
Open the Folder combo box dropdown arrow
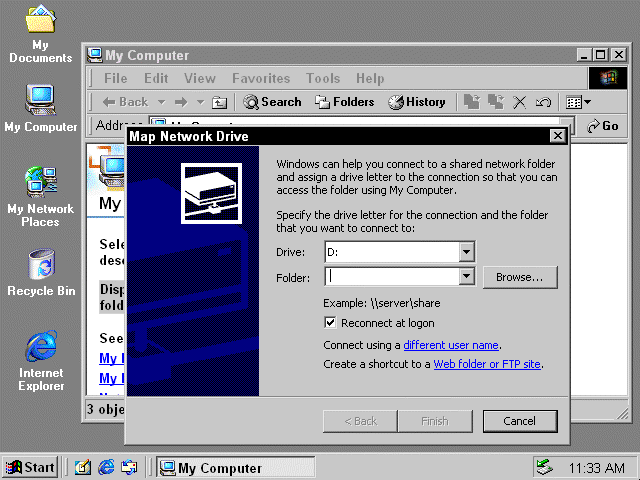point(466,277)
